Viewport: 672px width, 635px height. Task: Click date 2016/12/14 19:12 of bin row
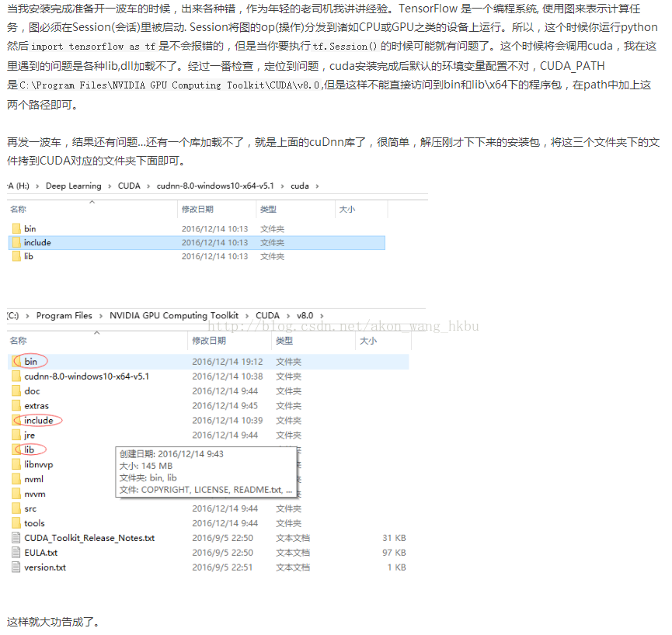click(x=228, y=362)
